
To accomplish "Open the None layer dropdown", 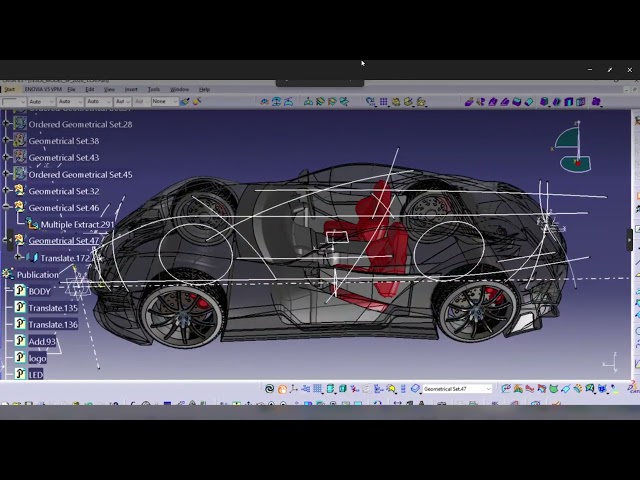I will pos(165,102).
